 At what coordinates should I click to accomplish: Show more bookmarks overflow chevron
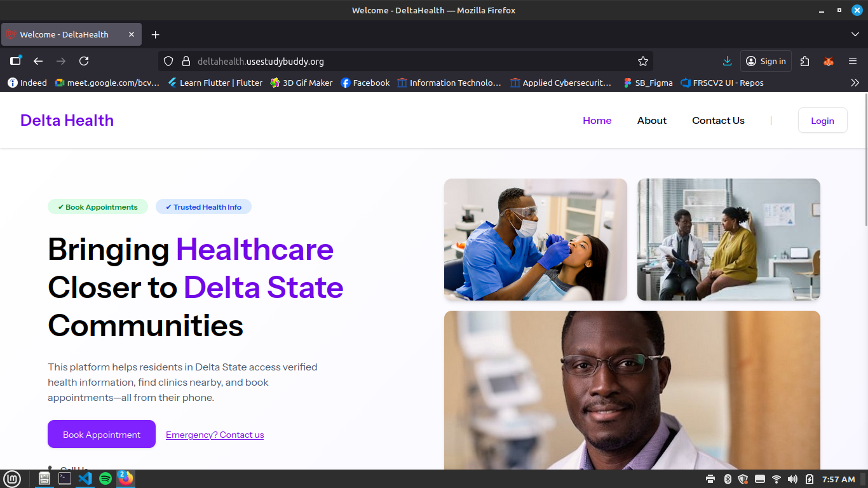click(x=855, y=83)
